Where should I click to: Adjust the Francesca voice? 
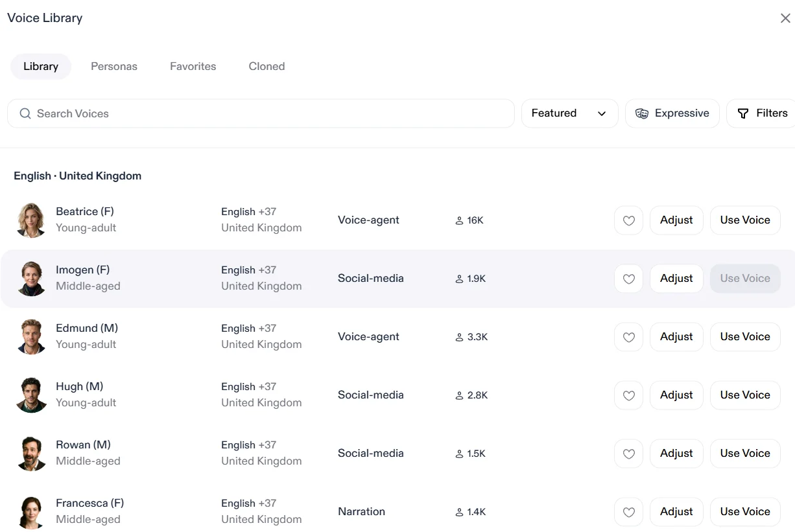pyautogui.click(x=676, y=512)
